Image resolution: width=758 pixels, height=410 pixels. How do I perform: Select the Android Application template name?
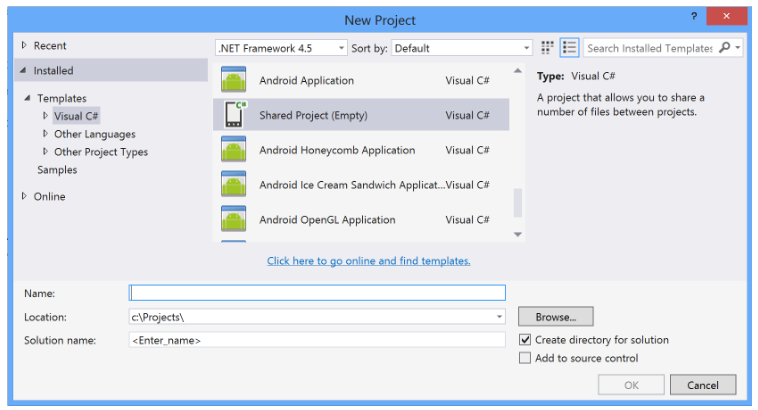pyautogui.click(x=306, y=80)
